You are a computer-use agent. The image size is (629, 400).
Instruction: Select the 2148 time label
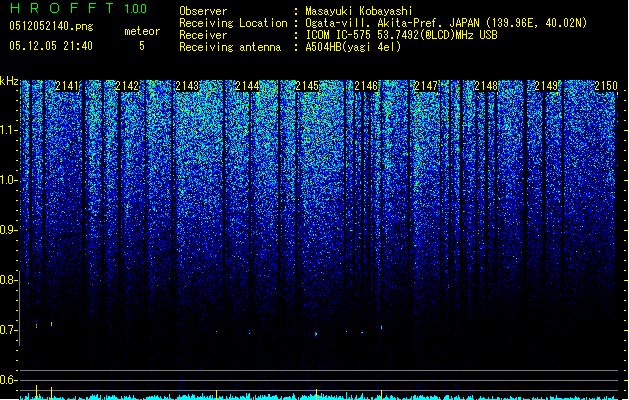coord(486,86)
